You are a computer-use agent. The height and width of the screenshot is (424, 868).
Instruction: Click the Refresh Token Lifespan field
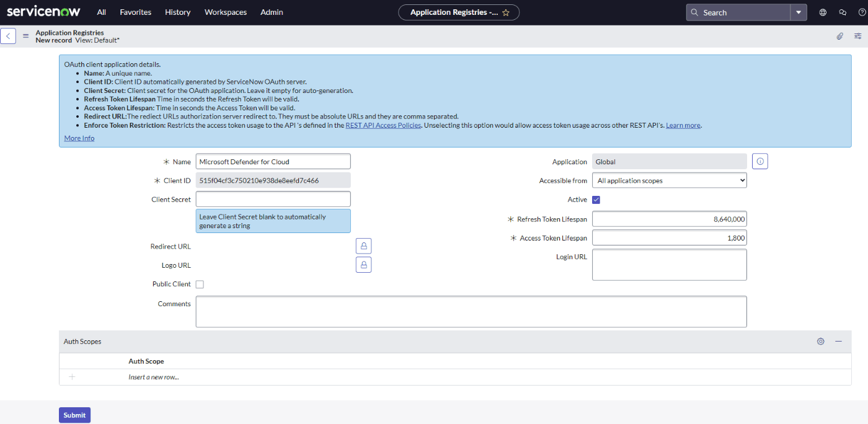[x=670, y=219]
